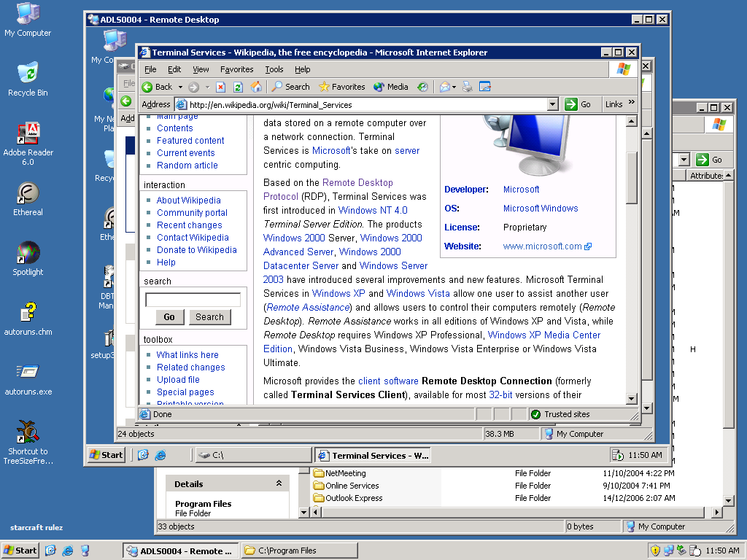
Task: Go to the browser Home page
Action: (x=256, y=87)
